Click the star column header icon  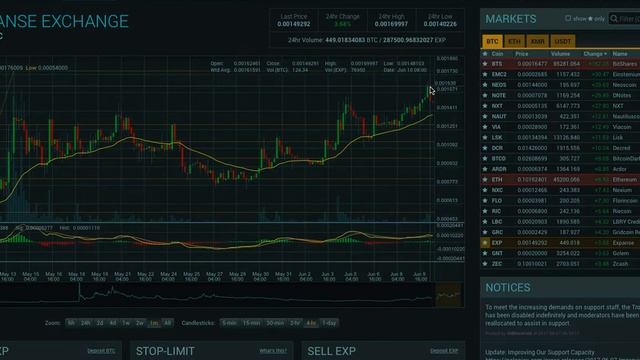tap(485, 54)
